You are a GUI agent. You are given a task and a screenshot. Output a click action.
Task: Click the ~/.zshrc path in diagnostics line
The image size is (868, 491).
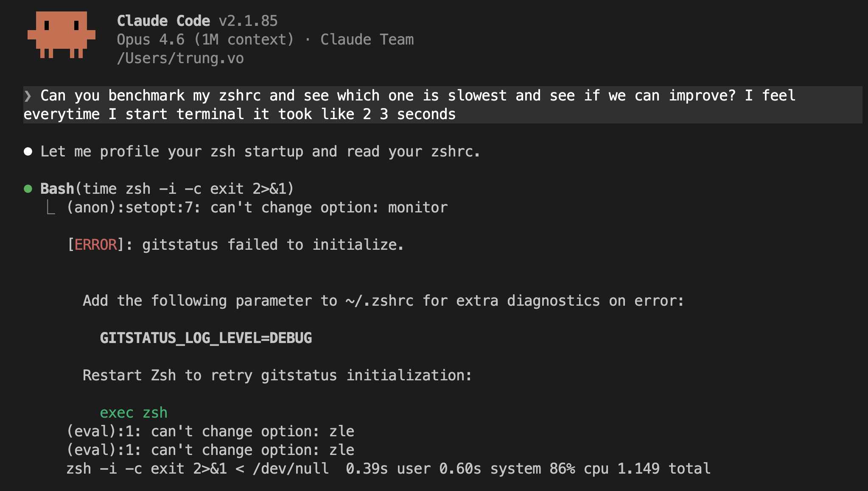pyautogui.click(x=379, y=301)
